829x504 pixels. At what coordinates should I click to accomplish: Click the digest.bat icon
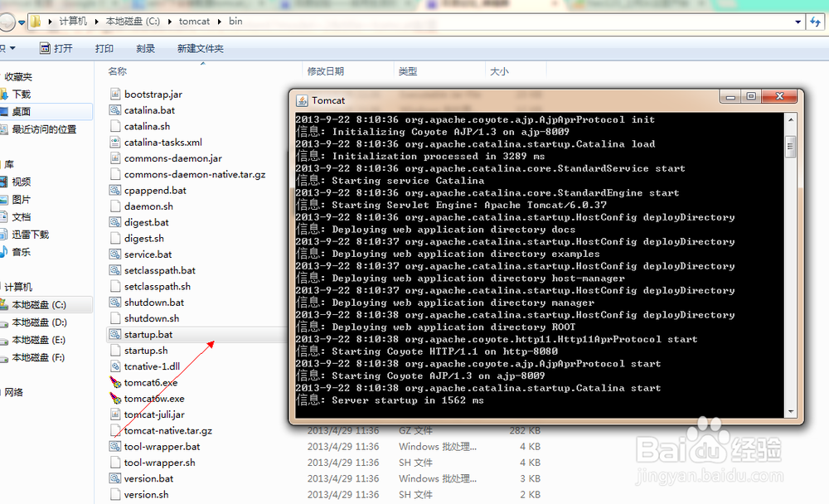point(115,222)
